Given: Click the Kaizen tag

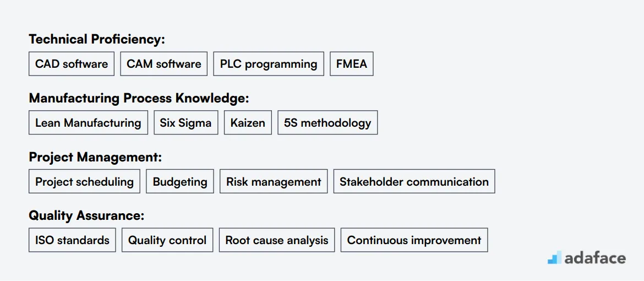Looking at the screenshot, I should 248,123.
